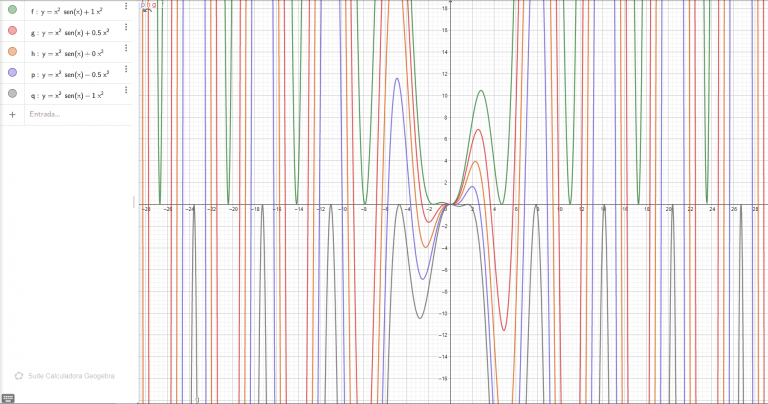Click the Suite Calculadora GeoGebra logo
The height and width of the screenshot is (404, 768).
(19, 376)
